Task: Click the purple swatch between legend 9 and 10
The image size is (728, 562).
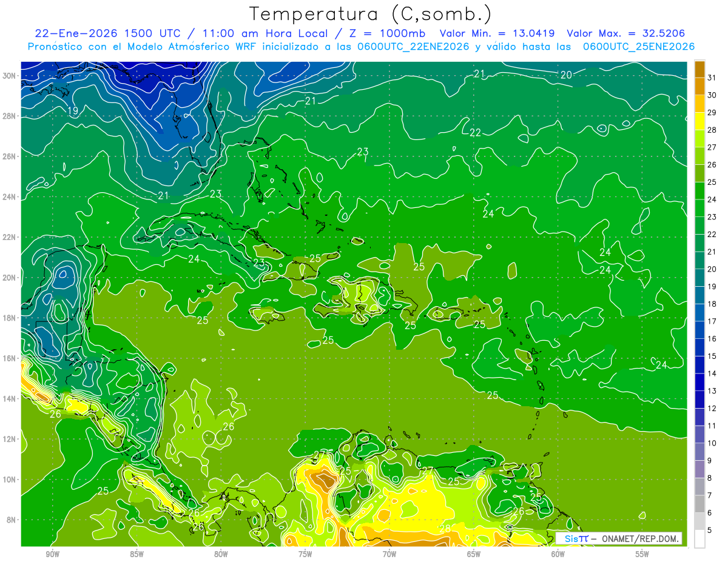Action: (699, 452)
